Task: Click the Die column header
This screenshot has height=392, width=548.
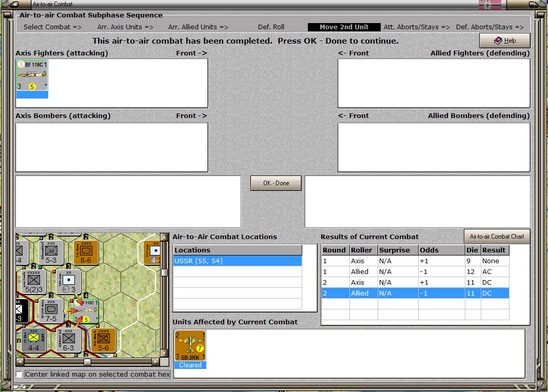Action: click(x=473, y=250)
